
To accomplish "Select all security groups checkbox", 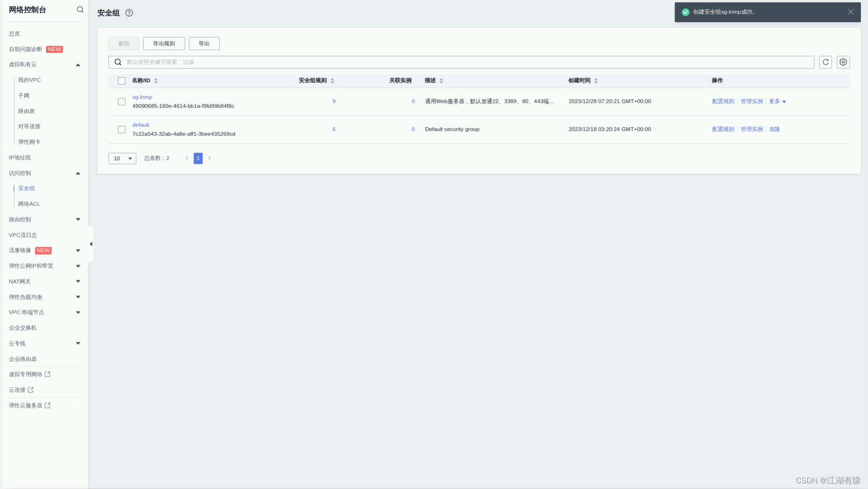I will pos(122,81).
